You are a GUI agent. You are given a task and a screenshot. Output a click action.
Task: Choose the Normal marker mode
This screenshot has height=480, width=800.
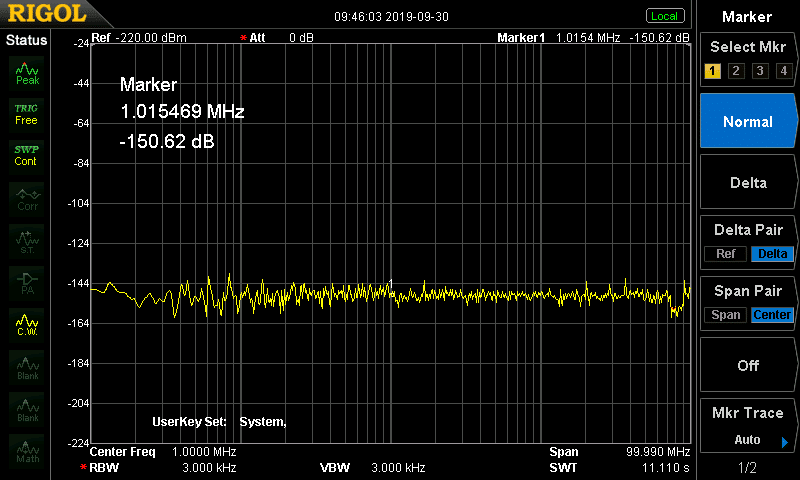pos(748,121)
